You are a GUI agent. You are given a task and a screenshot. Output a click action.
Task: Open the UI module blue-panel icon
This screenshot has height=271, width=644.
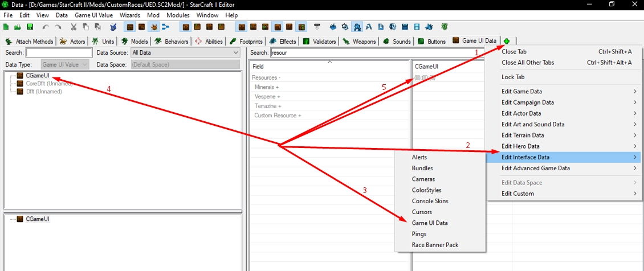405,27
